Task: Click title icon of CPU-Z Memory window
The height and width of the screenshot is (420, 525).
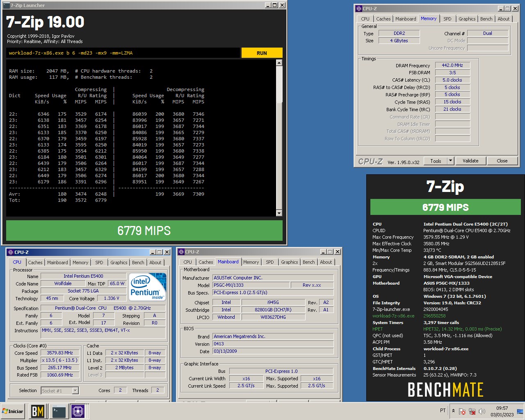Action: 359,8
